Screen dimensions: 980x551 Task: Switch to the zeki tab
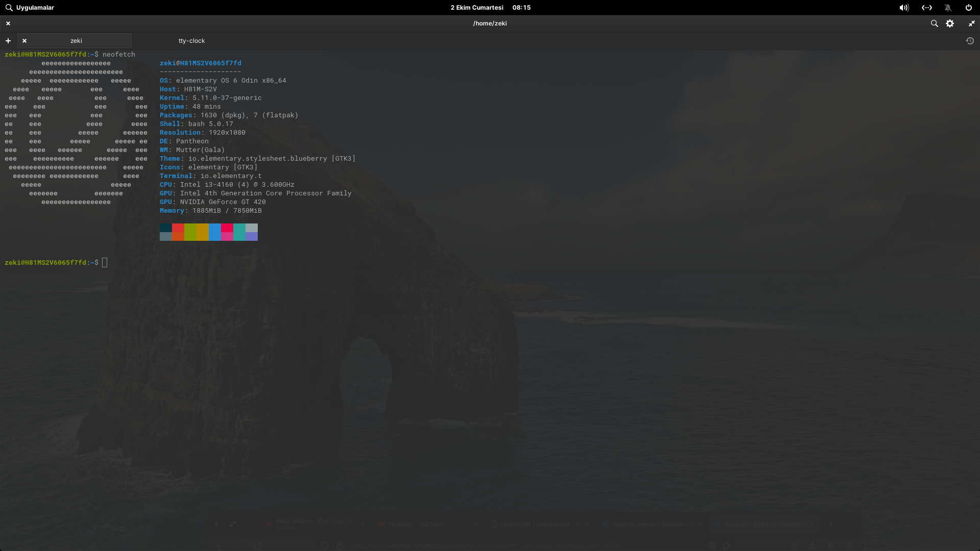76,41
